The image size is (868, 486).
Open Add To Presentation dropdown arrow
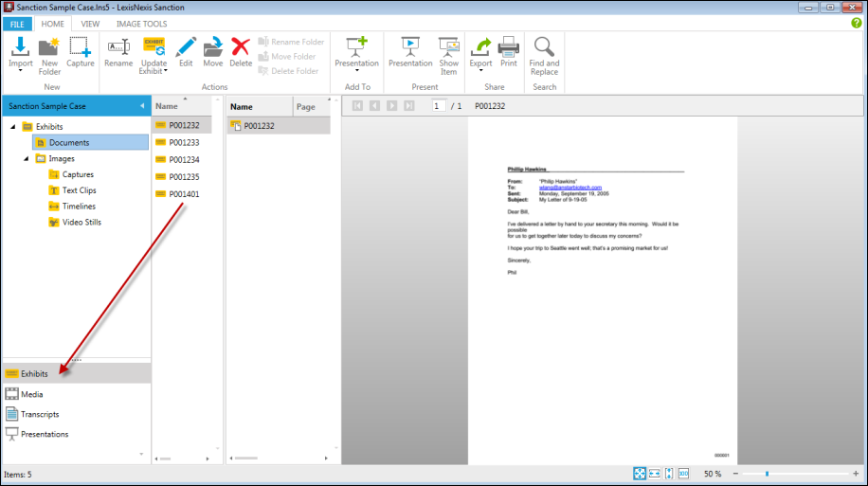click(x=356, y=70)
